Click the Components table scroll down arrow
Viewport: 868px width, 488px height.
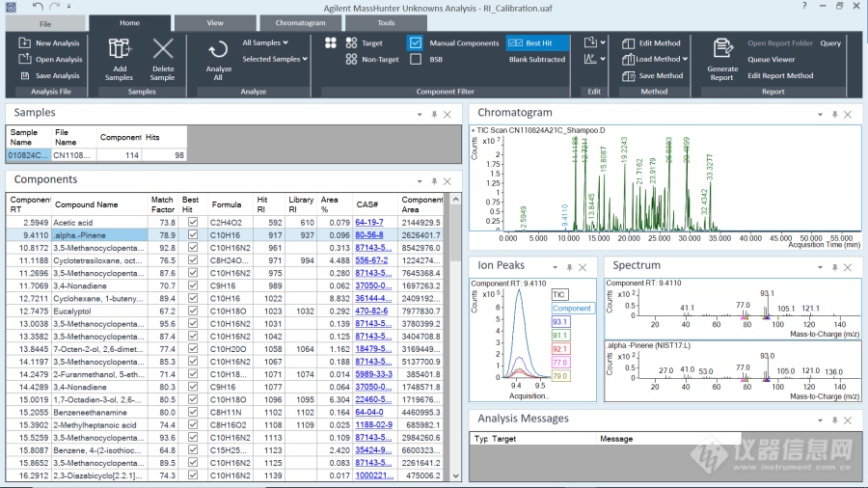pyautogui.click(x=455, y=475)
